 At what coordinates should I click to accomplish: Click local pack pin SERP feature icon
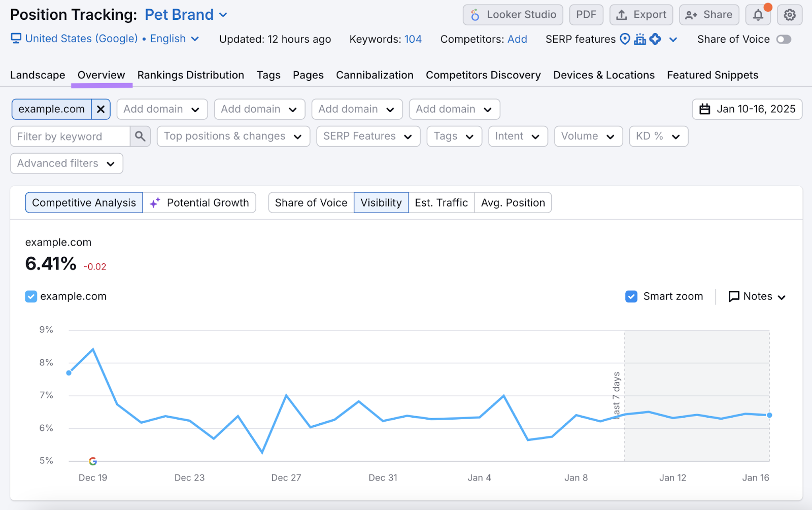625,39
